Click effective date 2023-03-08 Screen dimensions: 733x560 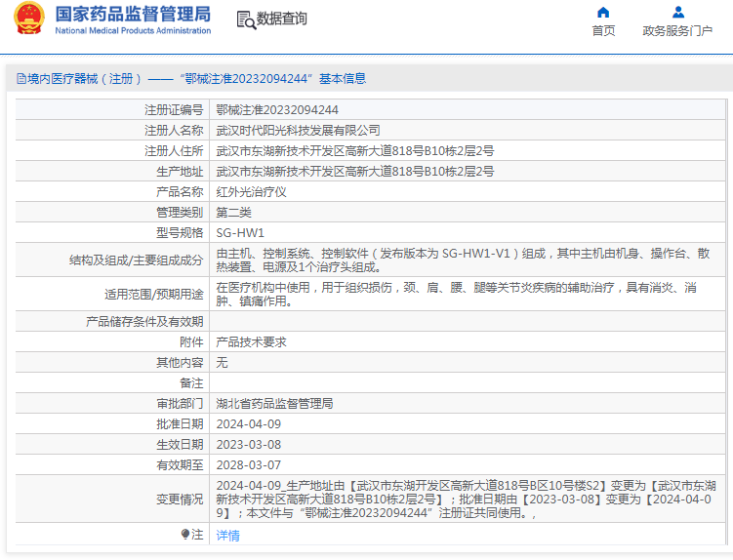pyautogui.click(x=249, y=445)
